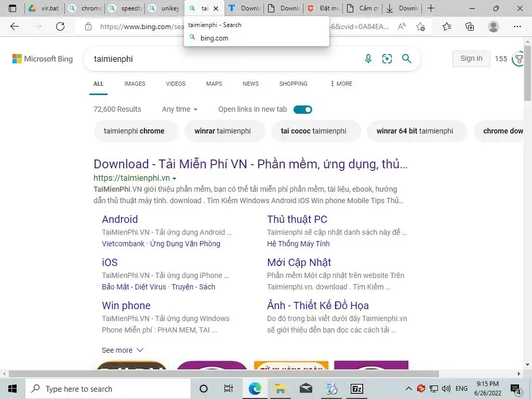Open Cortana circle on taskbar
Image resolution: width=532 pixels, height=399 pixels.
(204, 389)
